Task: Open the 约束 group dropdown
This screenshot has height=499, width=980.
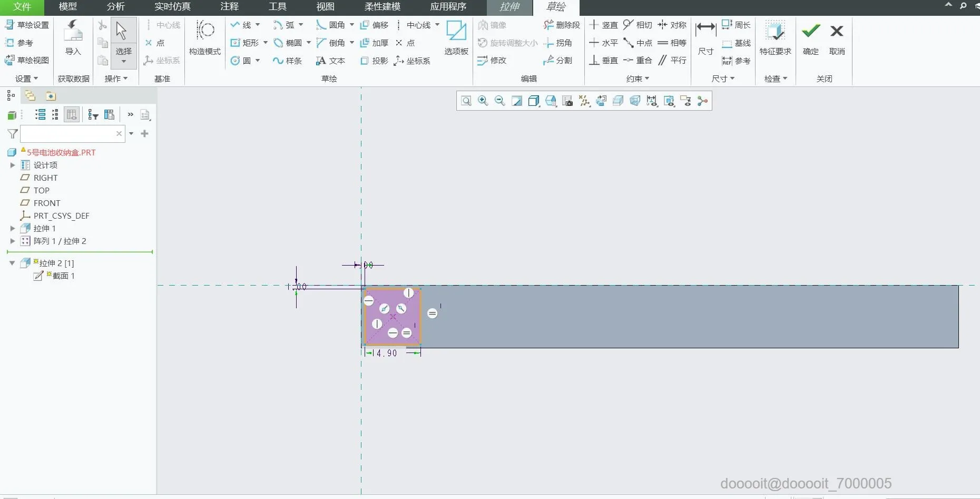Action: (638, 79)
